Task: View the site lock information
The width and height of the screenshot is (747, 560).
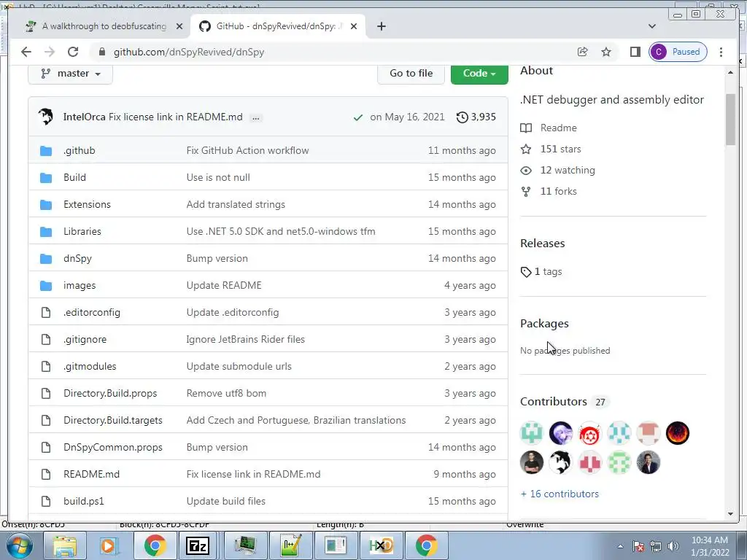Action: click(x=101, y=52)
